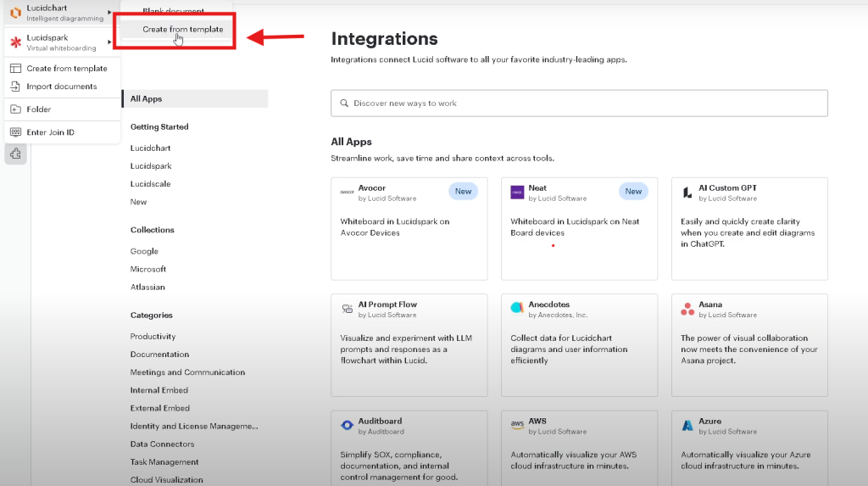Click the New badge on Avocor card
Screen dimensions: 868x486
(464, 191)
